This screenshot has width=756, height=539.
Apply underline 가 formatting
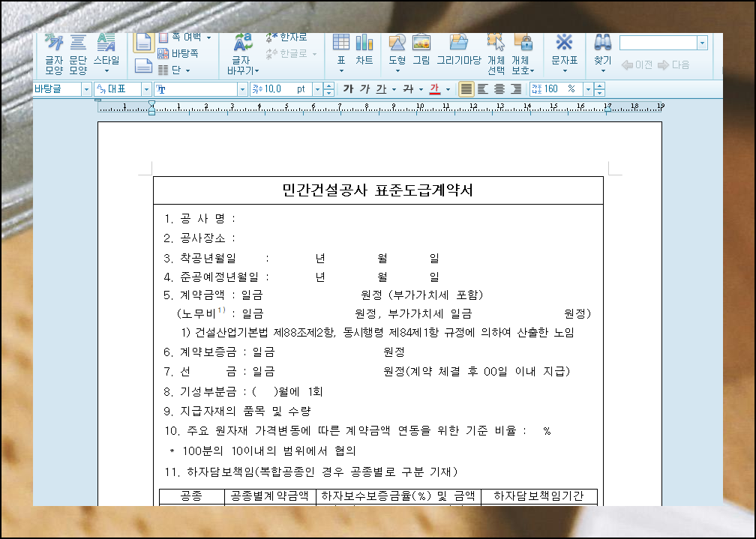point(381,89)
